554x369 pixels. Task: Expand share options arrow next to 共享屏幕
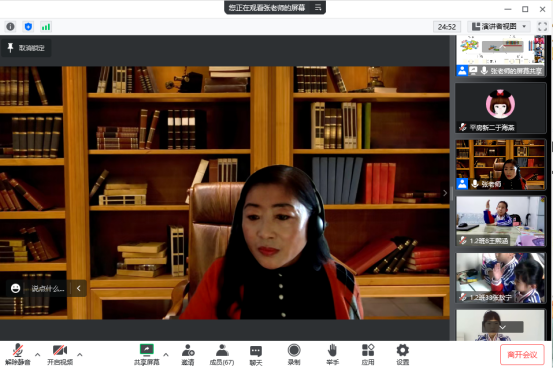pyautogui.click(x=166, y=355)
